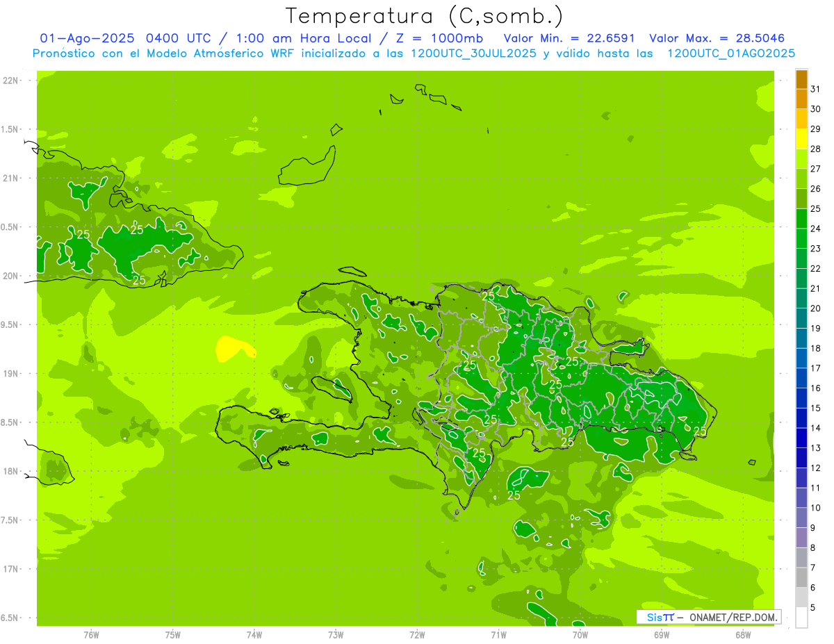Click the '19N' latitude label
This screenshot has width=834, height=644.
pos(10,373)
